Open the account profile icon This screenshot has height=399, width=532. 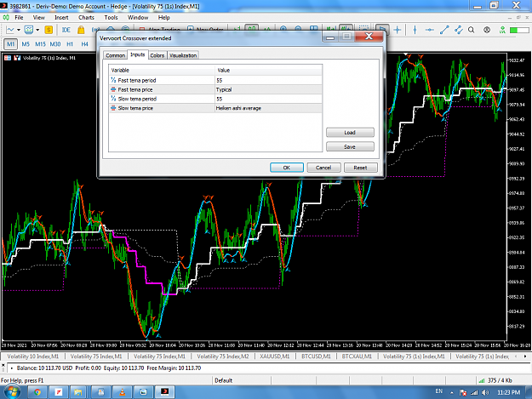click(487, 30)
